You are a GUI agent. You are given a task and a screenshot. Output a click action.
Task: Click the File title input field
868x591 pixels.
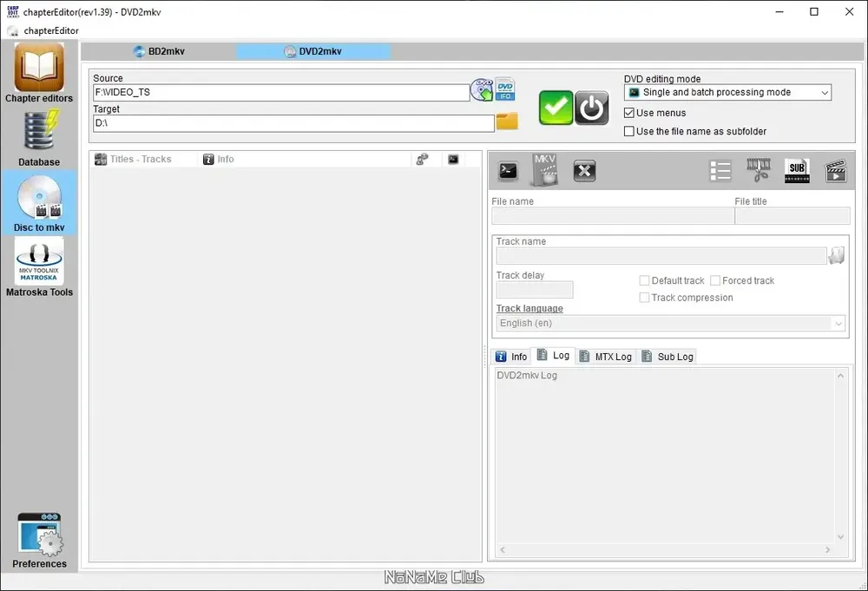coord(792,216)
